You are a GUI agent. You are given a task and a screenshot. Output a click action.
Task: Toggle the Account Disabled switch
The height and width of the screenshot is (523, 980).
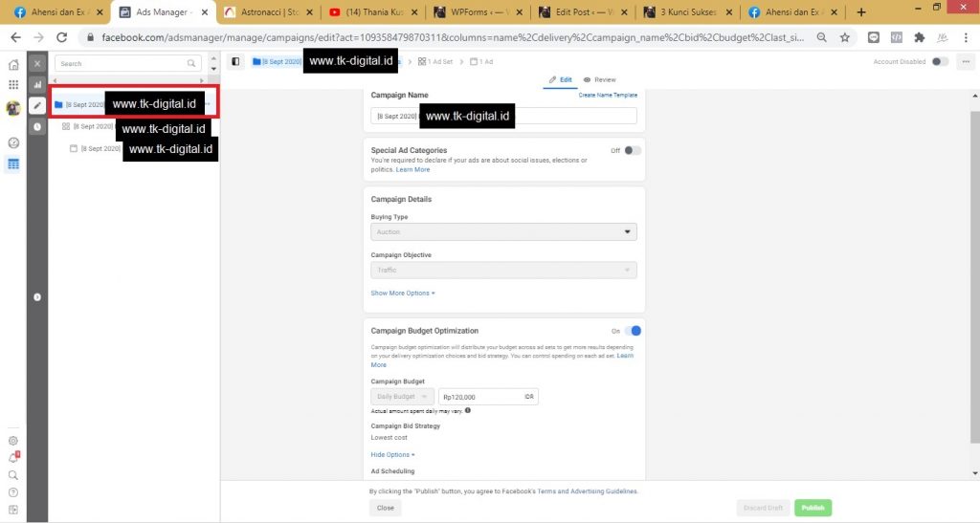[x=940, y=61]
